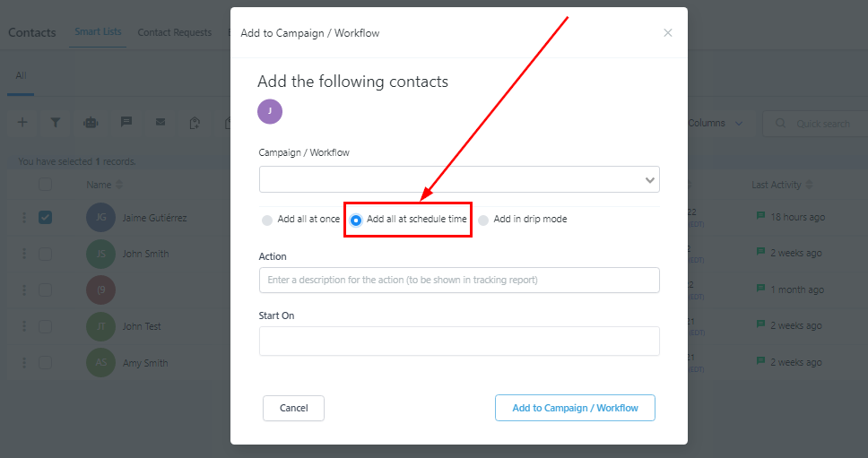Open the Campaign / Workflow dropdown

(x=459, y=179)
